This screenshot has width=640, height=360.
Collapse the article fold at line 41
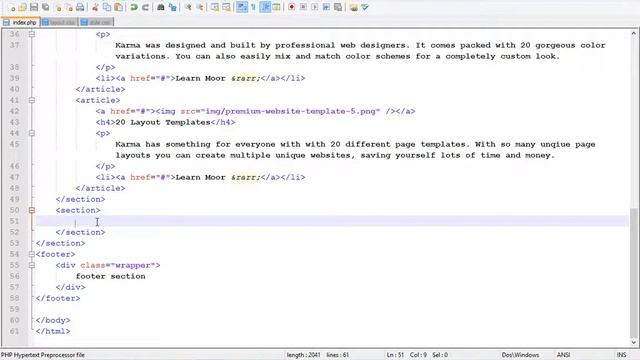(32, 100)
